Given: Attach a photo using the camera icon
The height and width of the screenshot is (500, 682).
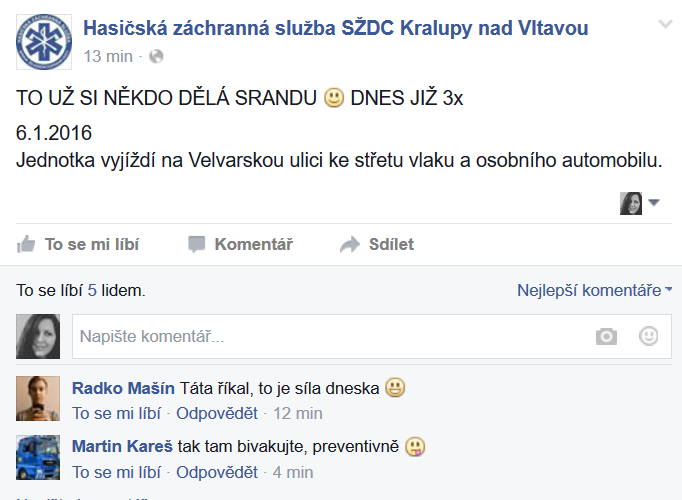Looking at the screenshot, I should click(606, 336).
